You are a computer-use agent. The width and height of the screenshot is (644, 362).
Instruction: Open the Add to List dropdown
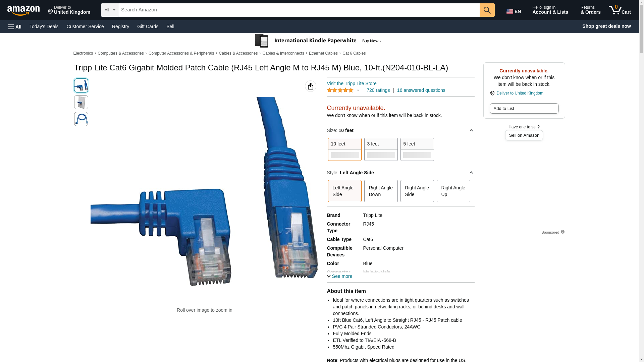click(524, 108)
